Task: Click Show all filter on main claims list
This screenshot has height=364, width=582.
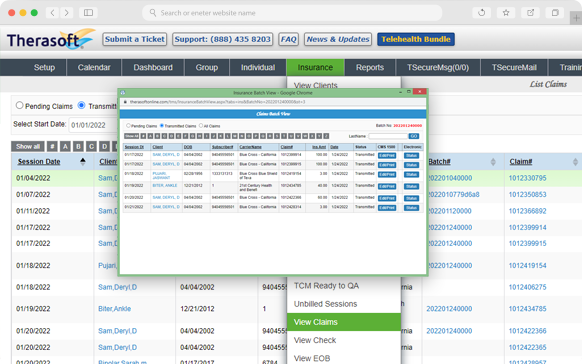Action: [x=28, y=147]
